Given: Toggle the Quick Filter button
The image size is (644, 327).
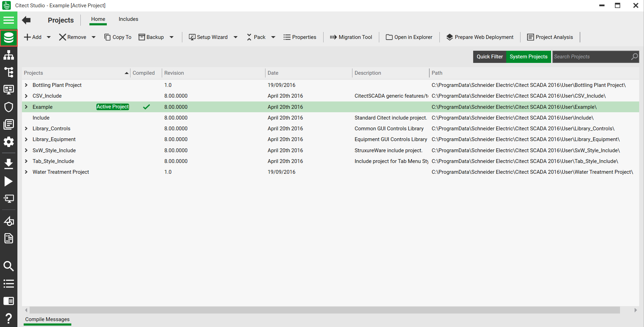Looking at the screenshot, I should click(x=490, y=57).
